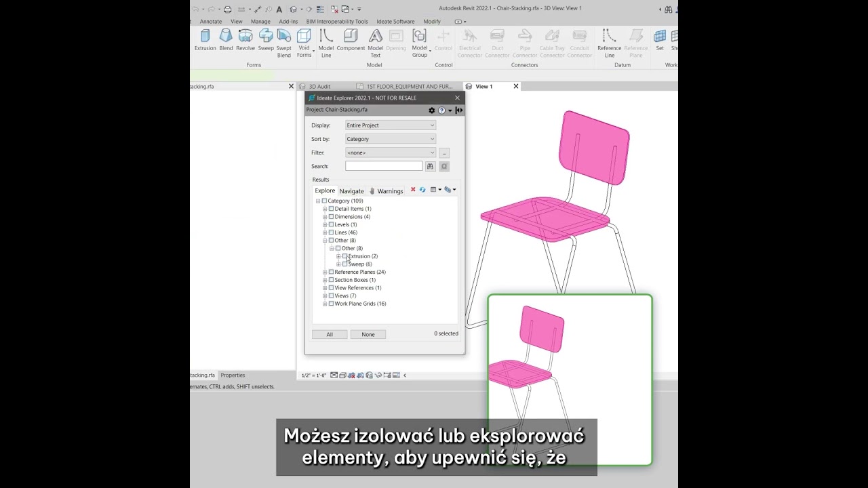
Task: Open the Void Forms tool
Action: [x=304, y=43]
